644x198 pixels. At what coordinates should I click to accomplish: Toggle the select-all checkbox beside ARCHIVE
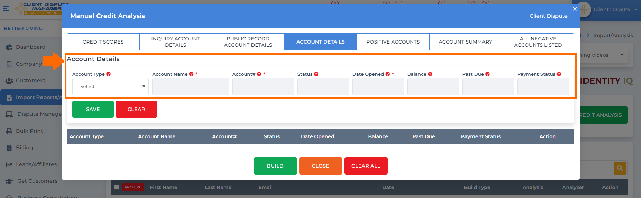117,187
